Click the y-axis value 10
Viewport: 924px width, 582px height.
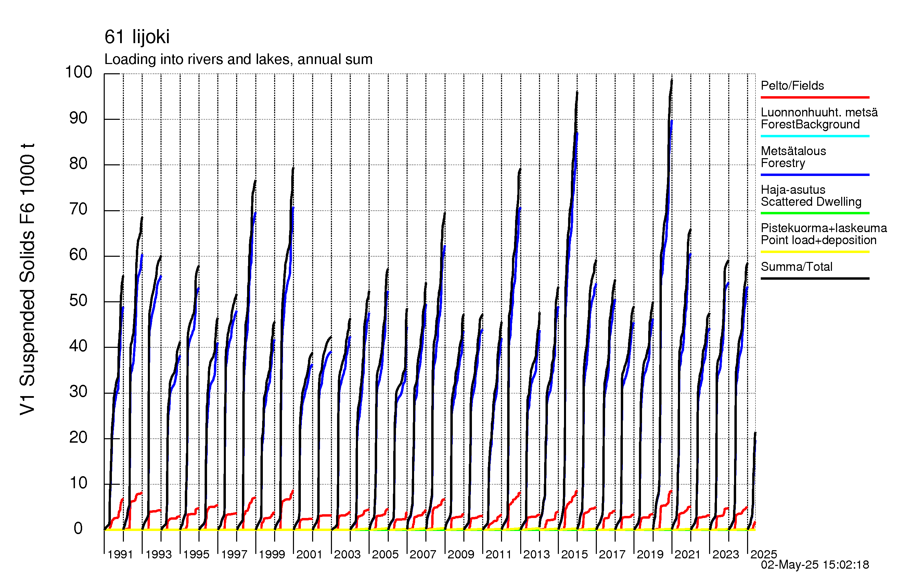pos(79,484)
